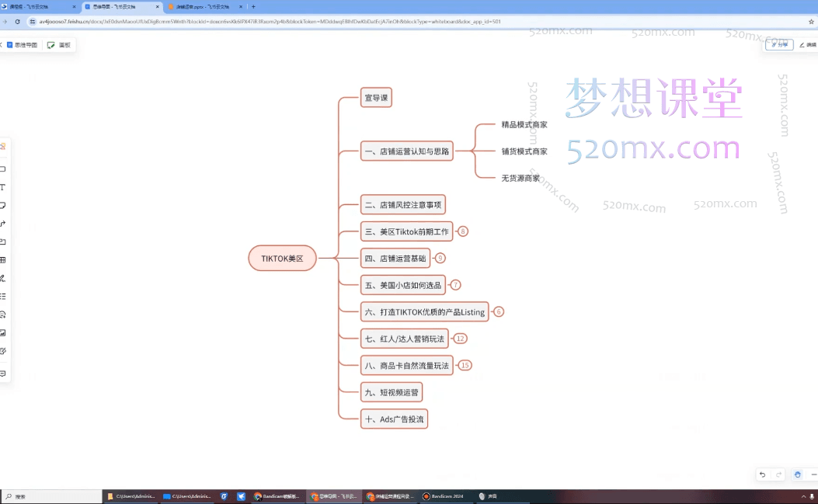Click the 分享 share button
818x504 pixels.
coord(779,44)
